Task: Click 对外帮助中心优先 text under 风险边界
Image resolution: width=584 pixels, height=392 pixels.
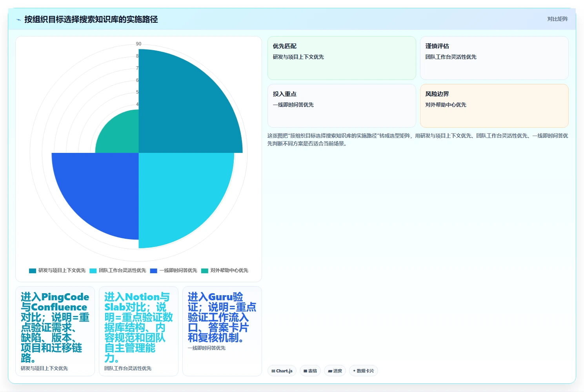Action: click(x=446, y=105)
